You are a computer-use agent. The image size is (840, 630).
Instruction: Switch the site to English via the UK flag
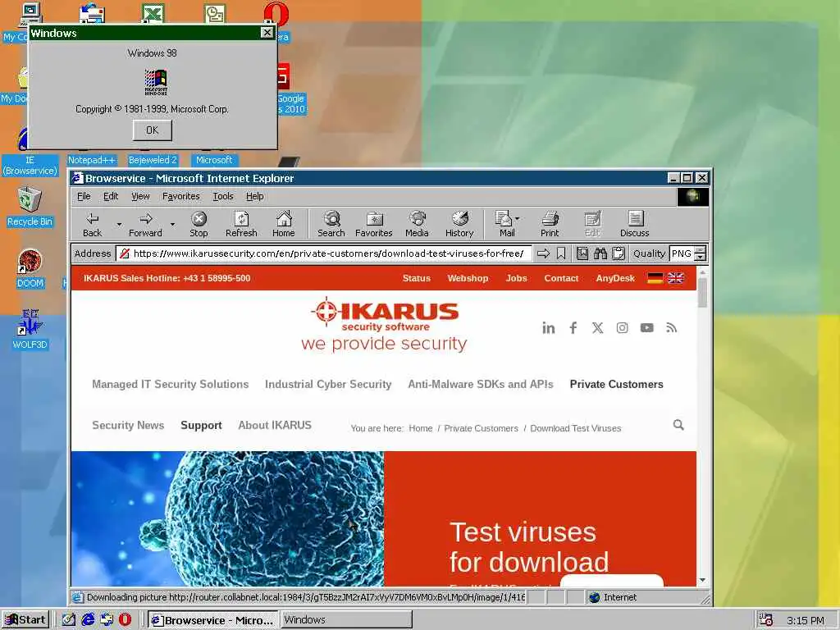(676, 278)
